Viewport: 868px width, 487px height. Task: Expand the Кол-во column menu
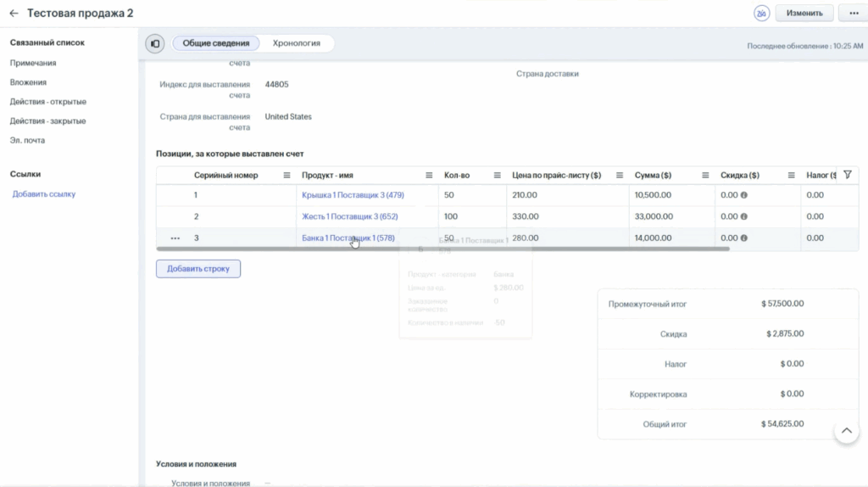498,176
